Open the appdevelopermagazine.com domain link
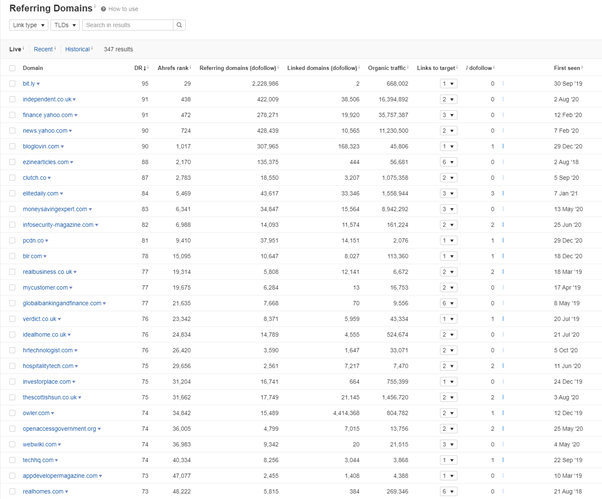 60,476
